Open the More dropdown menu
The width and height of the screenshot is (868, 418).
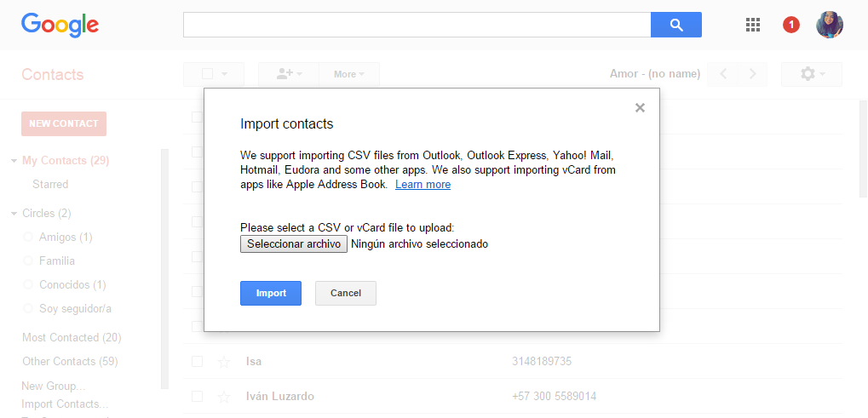[348, 74]
